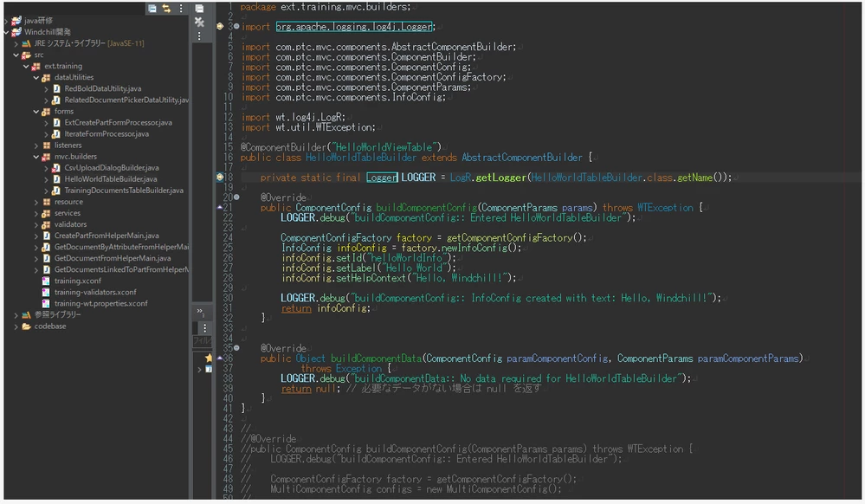Select ExtCreatePartFormProcessor.java in the tree
Viewport: 865px width, 504px height.
pyautogui.click(x=118, y=123)
